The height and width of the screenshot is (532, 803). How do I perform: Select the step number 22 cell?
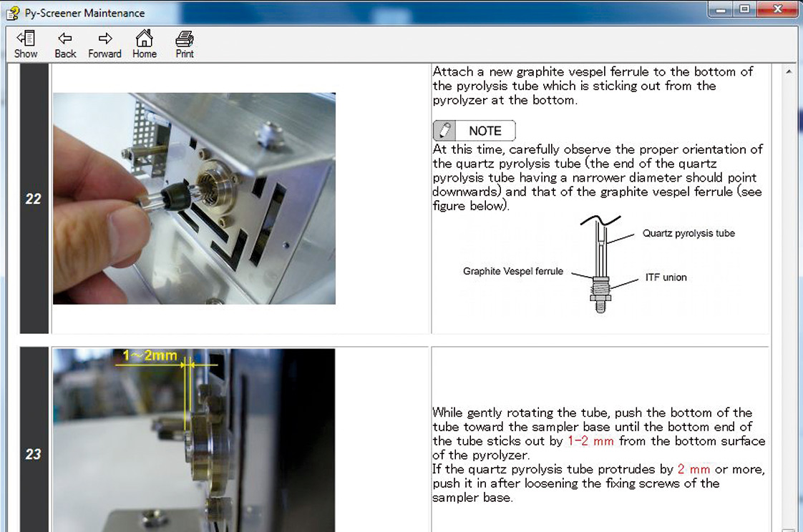(x=34, y=199)
